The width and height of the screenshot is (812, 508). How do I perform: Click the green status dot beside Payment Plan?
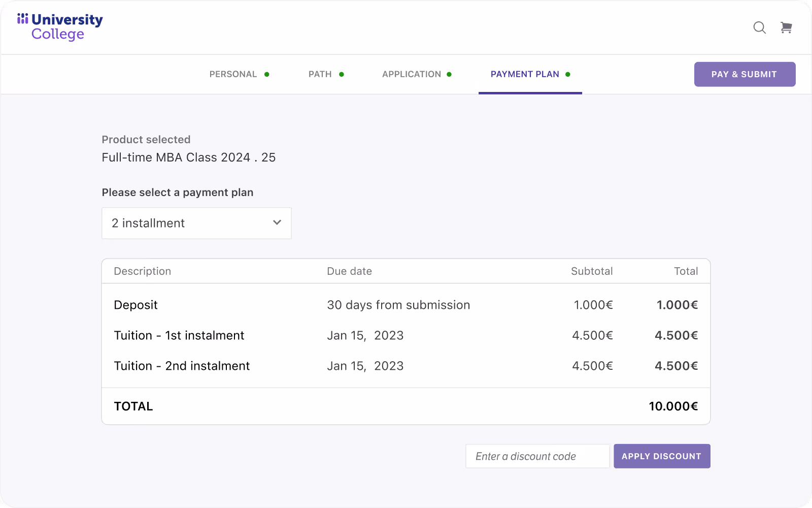pyautogui.click(x=567, y=74)
